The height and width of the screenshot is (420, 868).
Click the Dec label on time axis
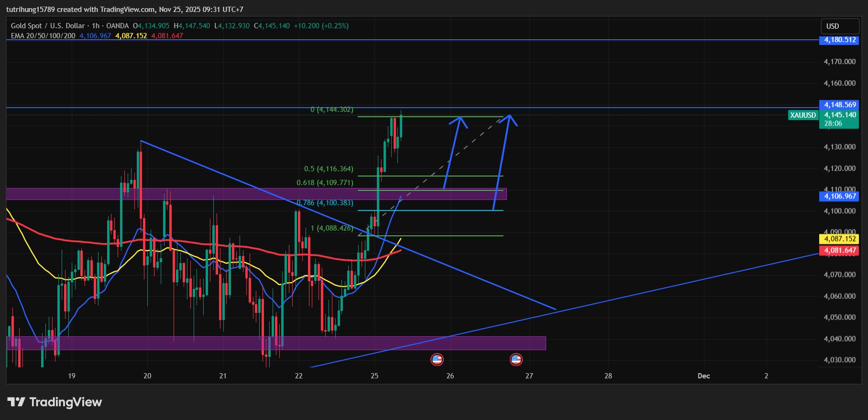[703, 376]
